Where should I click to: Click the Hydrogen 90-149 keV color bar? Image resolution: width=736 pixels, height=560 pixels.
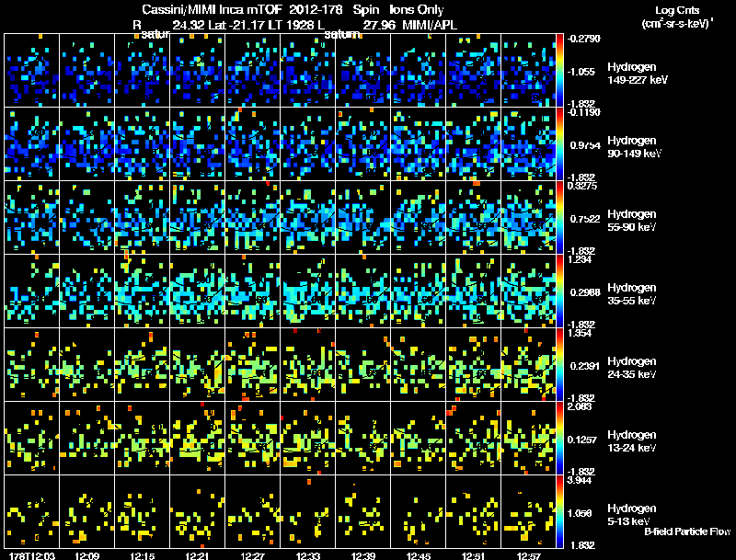point(559,144)
